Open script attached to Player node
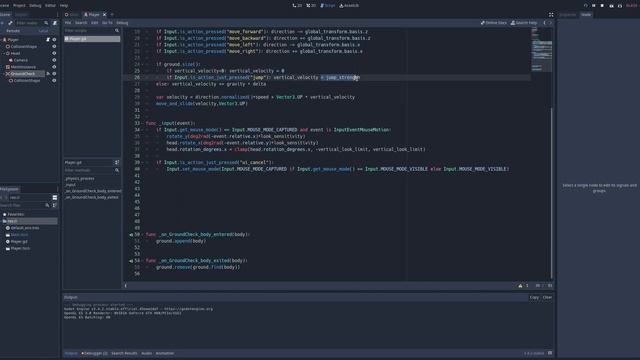640x360 pixels. click(48, 40)
